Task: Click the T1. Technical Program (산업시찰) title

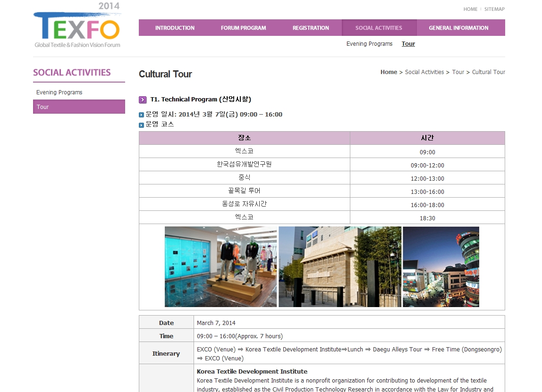Action: 201,100
